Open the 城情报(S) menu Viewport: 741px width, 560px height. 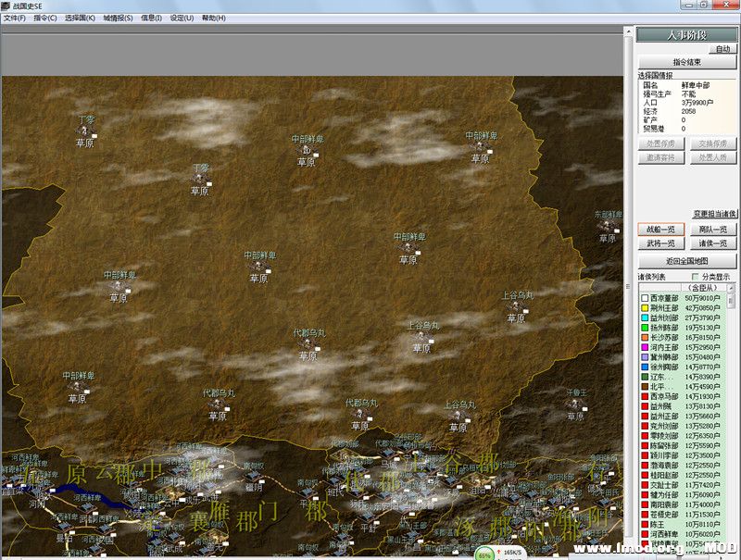(x=118, y=18)
